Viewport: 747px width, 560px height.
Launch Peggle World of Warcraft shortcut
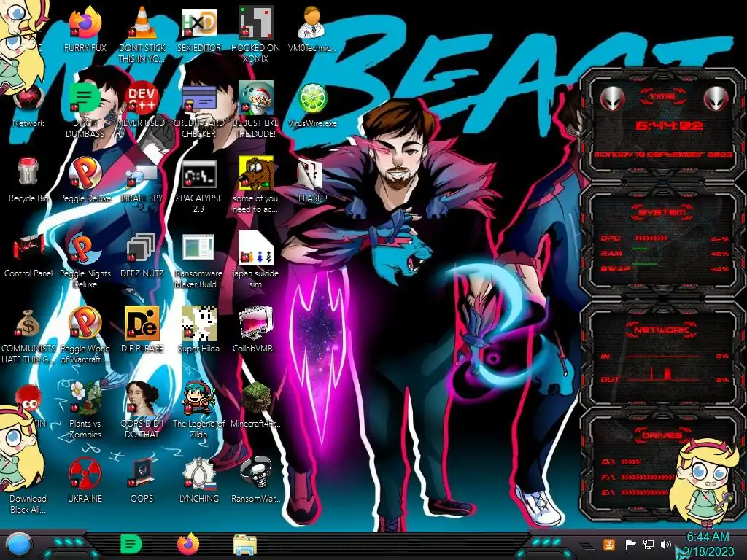pos(85,323)
